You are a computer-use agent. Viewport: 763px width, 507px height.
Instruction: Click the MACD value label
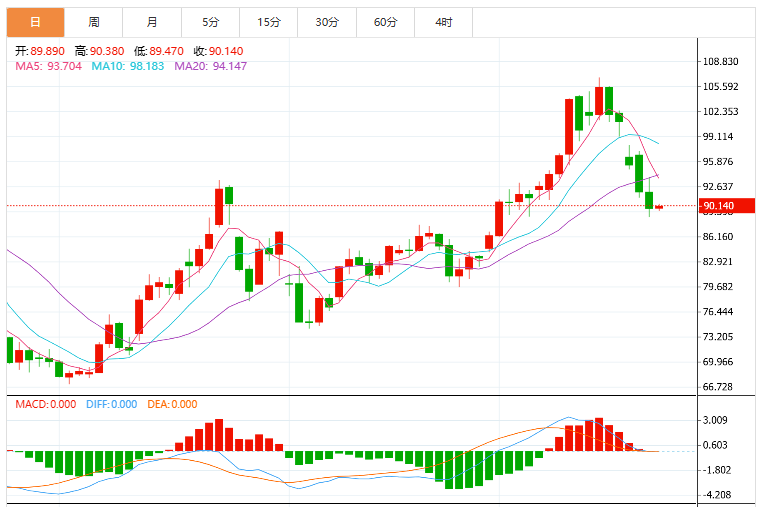46,404
